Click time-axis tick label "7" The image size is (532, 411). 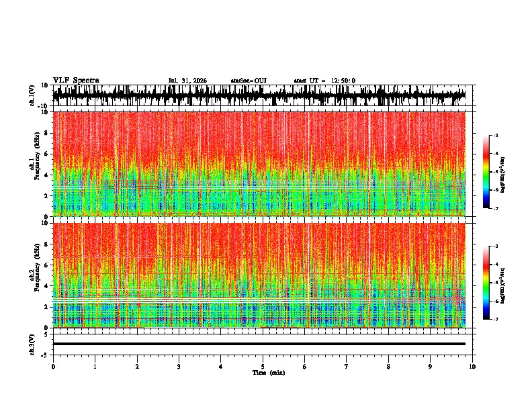pyautogui.click(x=347, y=367)
